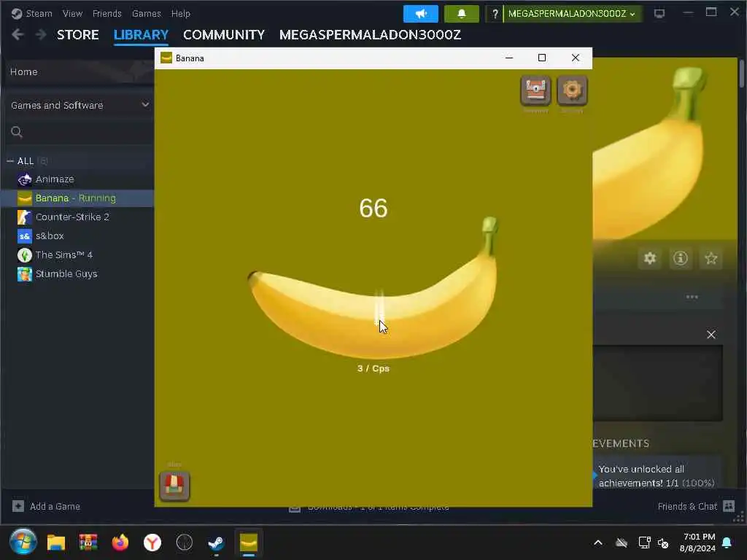Open clock showing 7:01 PM
This screenshot has width=747, height=560.
pos(697,542)
